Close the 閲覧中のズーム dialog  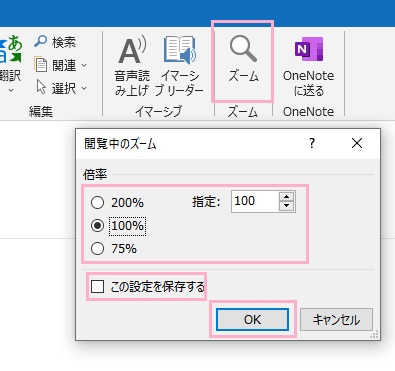click(x=357, y=143)
